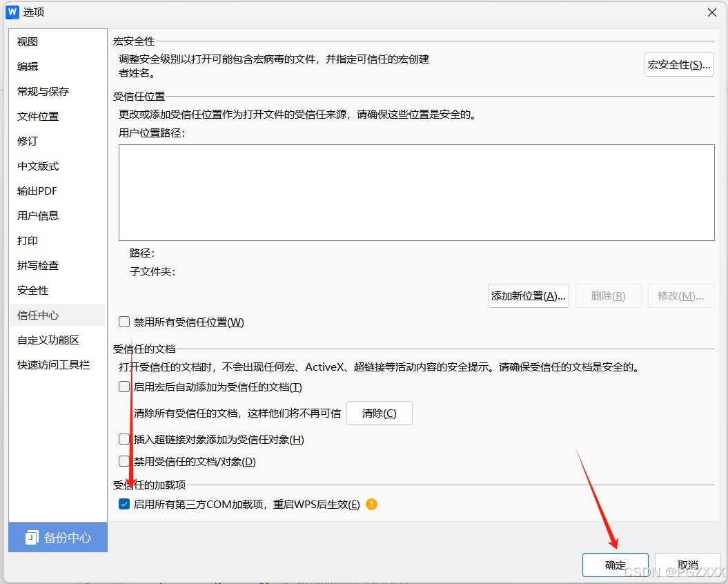Click the 用户位置路径: label

coord(152,133)
